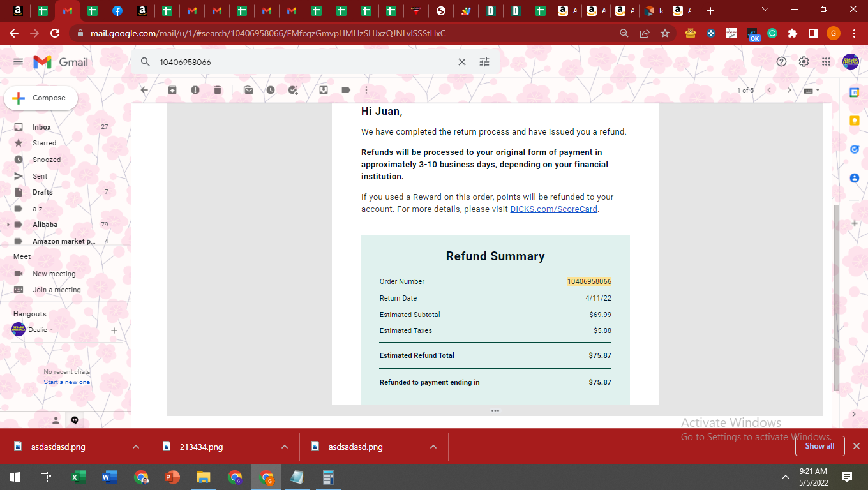The width and height of the screenshot is (868, 490).
Task: Open Google Contacts in the side panel
Action: point(855,178)
